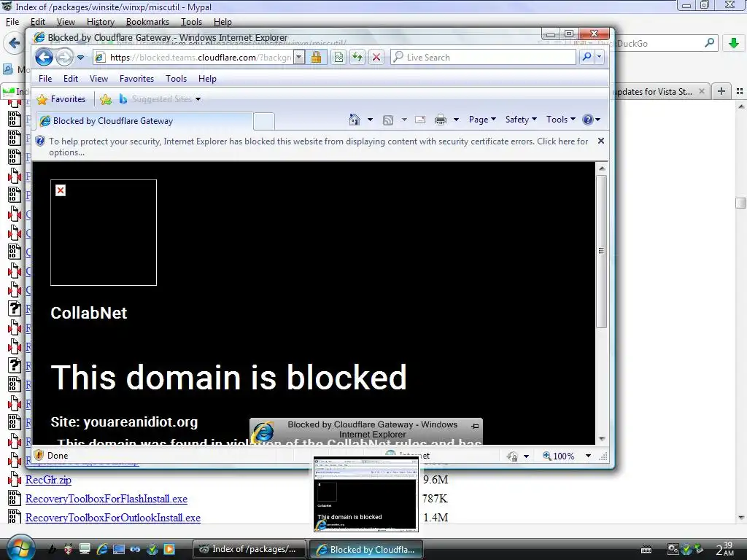
Task: Click IE forward navigation button
Action: tap(64, 58)
